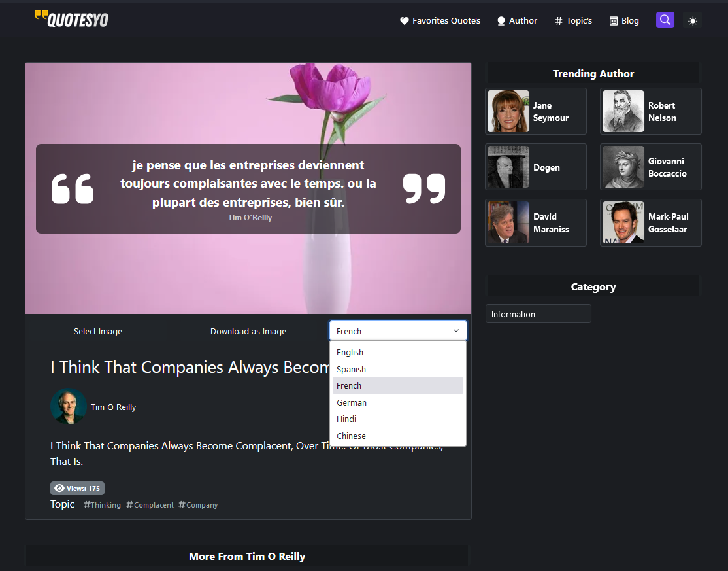This screenshot has width=728, height=571.
Task: Click Download as Image
Action: click(x=248, y=331)
